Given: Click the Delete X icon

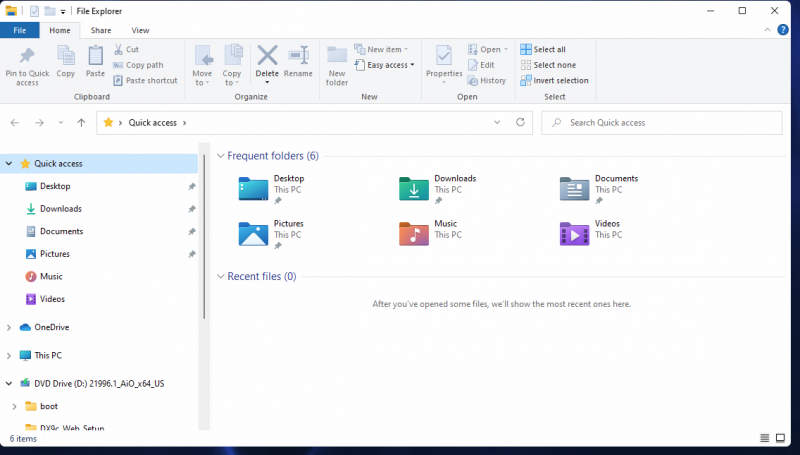Looking at the screenshot, I should pyautogui.click(x=267, y=55).
